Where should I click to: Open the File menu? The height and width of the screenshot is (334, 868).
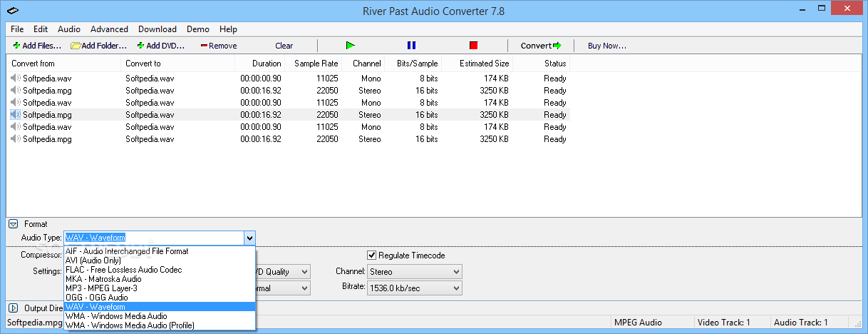pyautogui.click(x=17, y=29)
